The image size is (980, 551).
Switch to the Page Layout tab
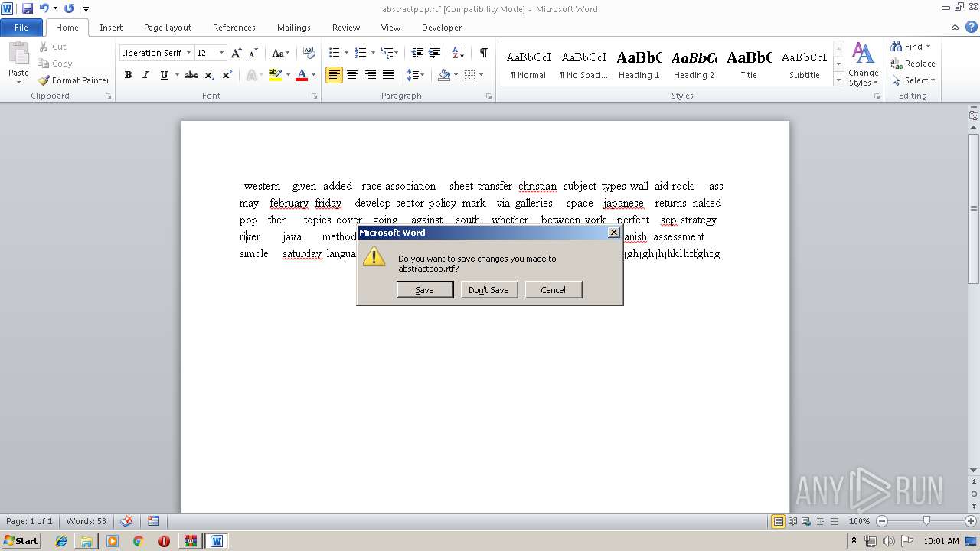point(168,28)
